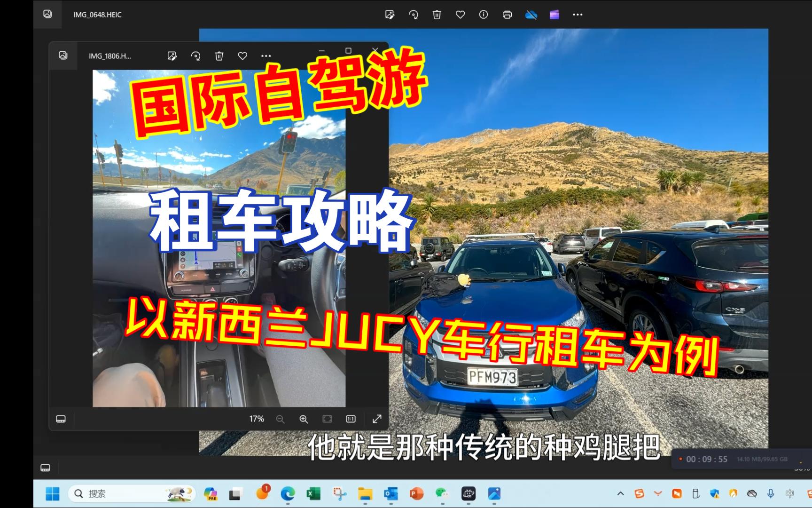Open Bilibili recorder app on taskbar
Screen dimensions: 812x508
468,494
